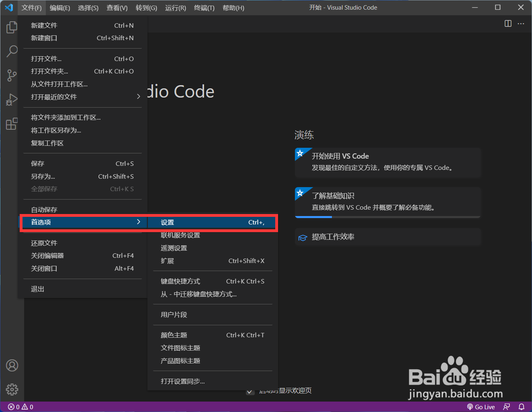The width and height of the screenshot is (532, 412).
Task: Select 打开文件夹... menu entry
Action: click(x=83, y=71)
